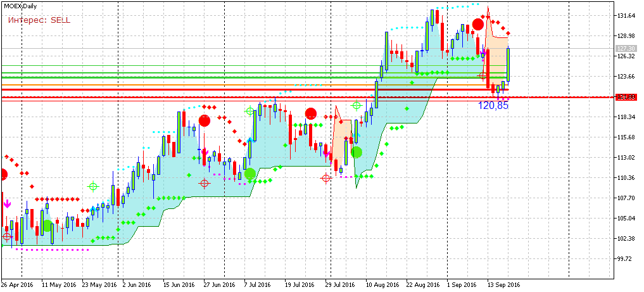Image resolution: width=644 pixels, height=292 pixels.
Task: Select the green crosshair marker in late May 2016
Action: tap(94, 186)
